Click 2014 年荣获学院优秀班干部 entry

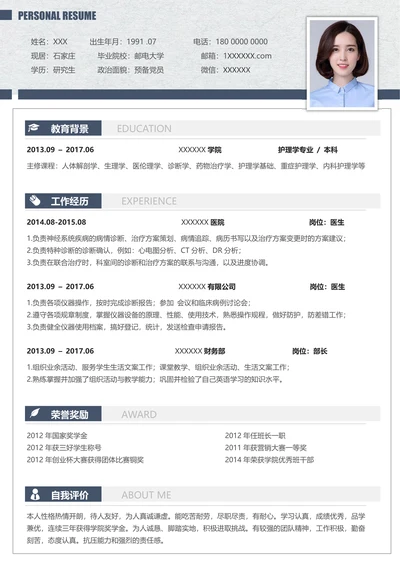point(269,460)
